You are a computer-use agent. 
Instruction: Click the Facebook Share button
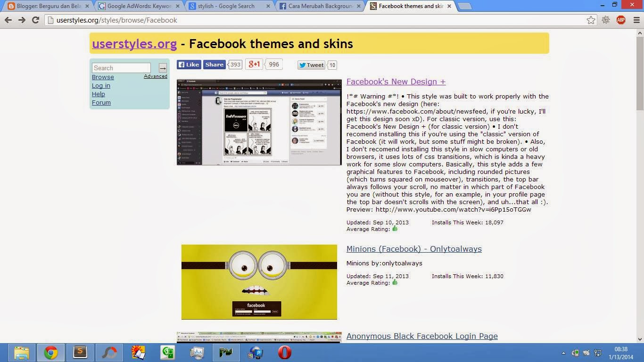(214, 65)
